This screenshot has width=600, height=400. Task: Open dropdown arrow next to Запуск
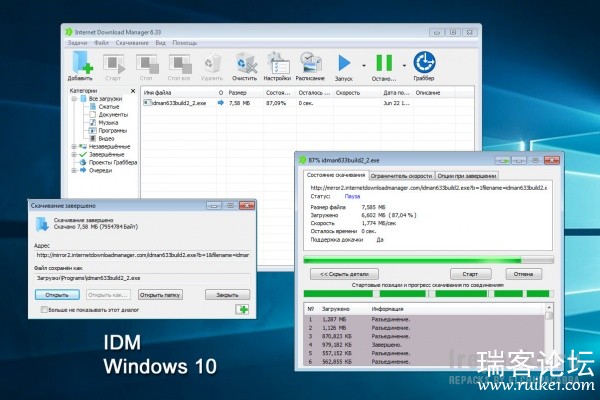(364, 66)
